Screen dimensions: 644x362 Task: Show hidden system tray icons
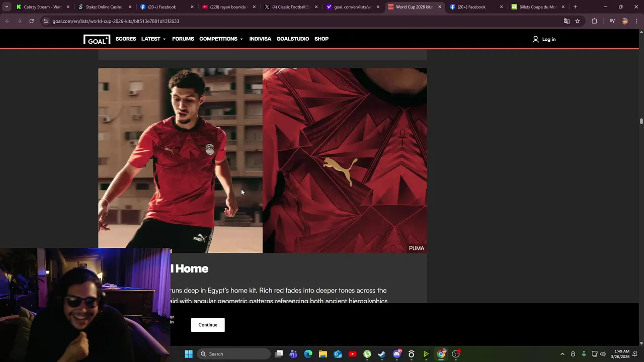click(x=562, y=354)
